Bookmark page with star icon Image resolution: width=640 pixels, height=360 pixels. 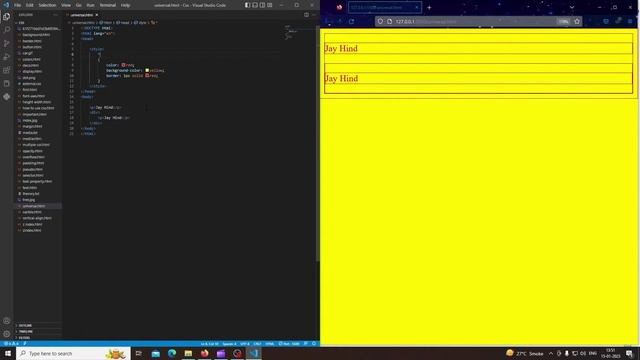pyautogui.click(x=577, y=21)
